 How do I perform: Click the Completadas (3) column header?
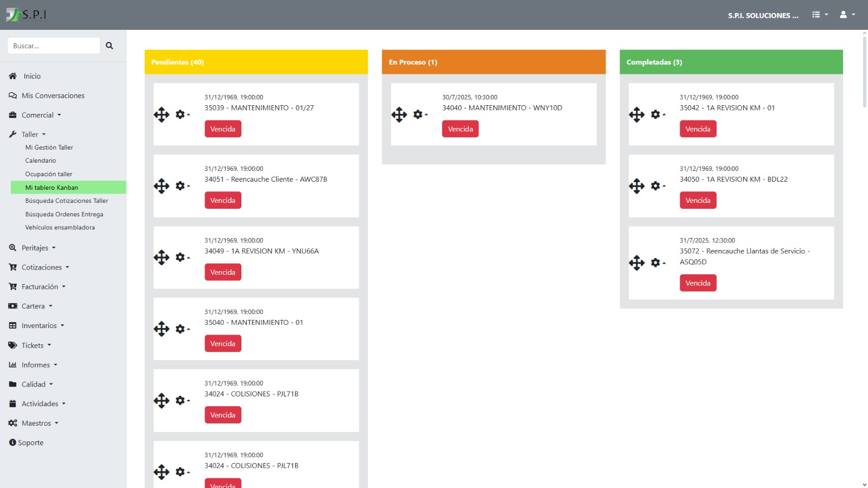pyautogui.click(x=731, y=62)
